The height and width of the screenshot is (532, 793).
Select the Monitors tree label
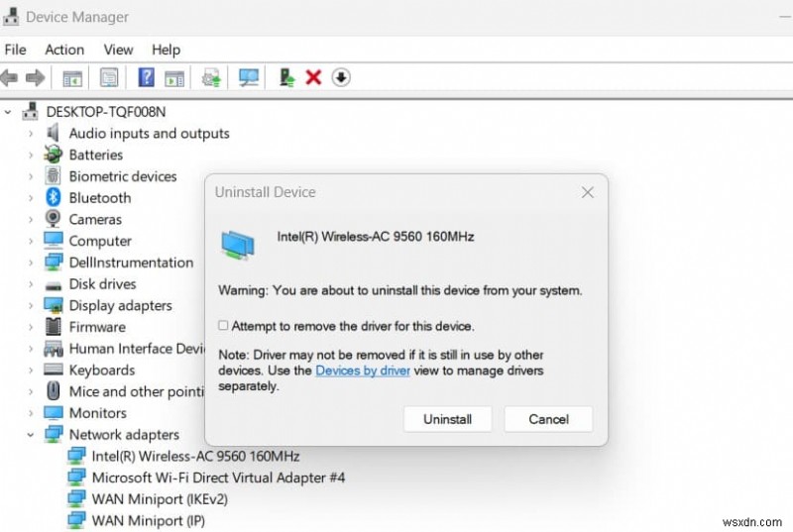(x=97, y=413)
